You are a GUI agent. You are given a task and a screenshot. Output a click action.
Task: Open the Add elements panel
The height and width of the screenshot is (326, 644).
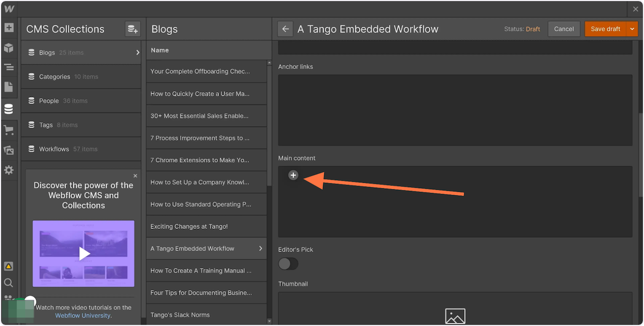click(x=9, y=27)
